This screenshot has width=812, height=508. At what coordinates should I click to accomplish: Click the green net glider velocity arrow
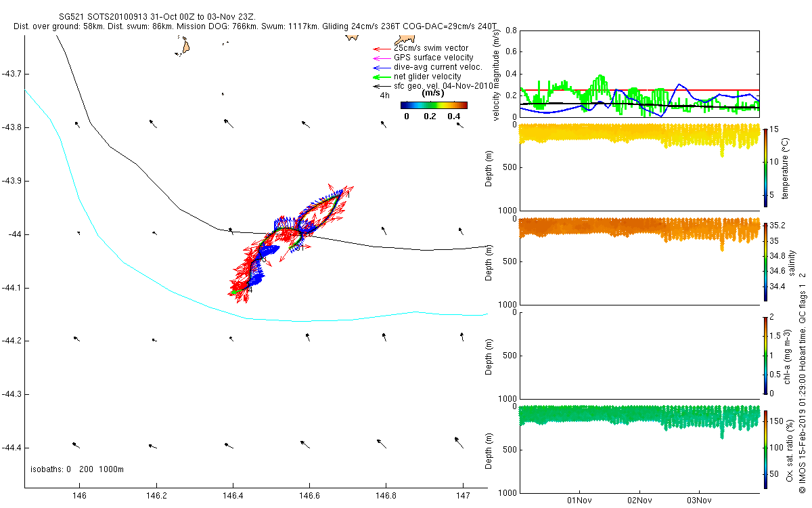click(x=382, y=77)
